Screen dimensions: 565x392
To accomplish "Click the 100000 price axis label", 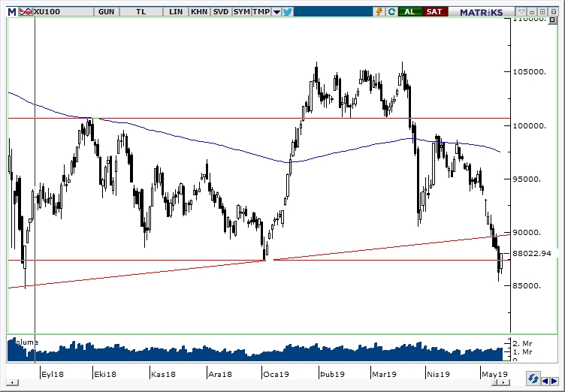I will (530, 125).
